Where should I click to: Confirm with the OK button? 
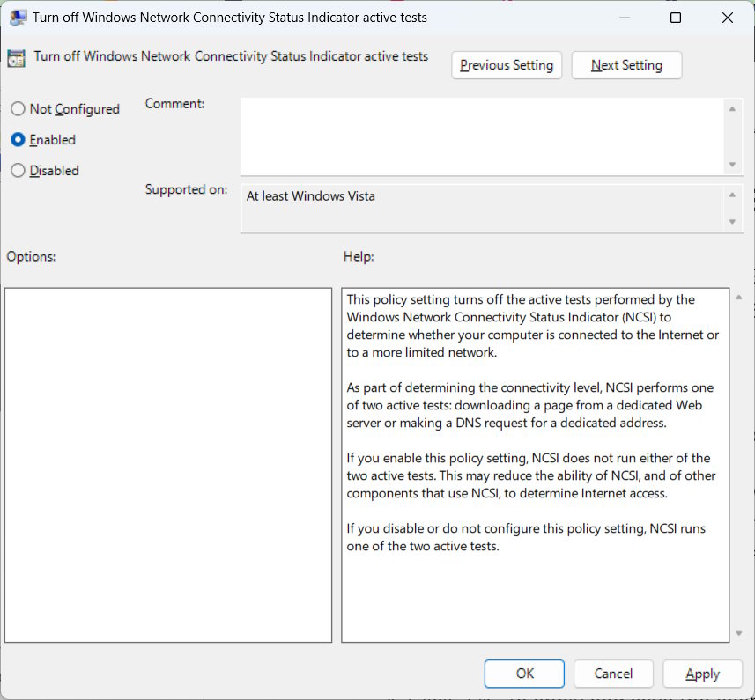(x=524, y=673)
